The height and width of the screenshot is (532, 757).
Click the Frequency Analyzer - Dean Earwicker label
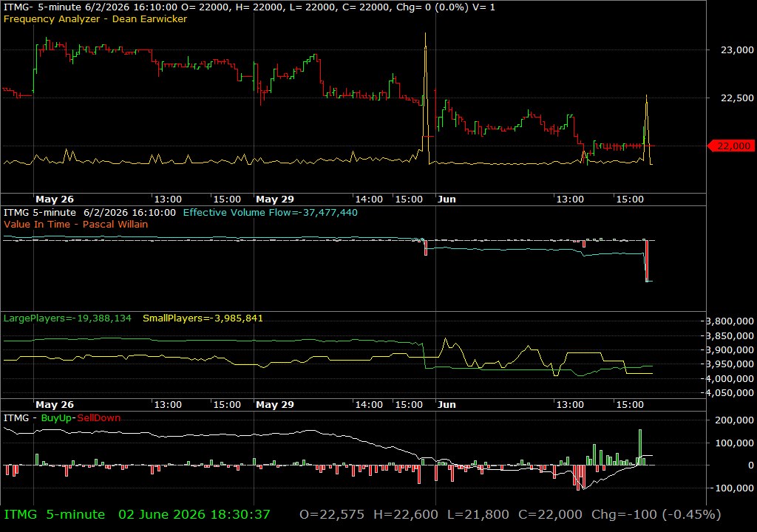pos(95,18)
